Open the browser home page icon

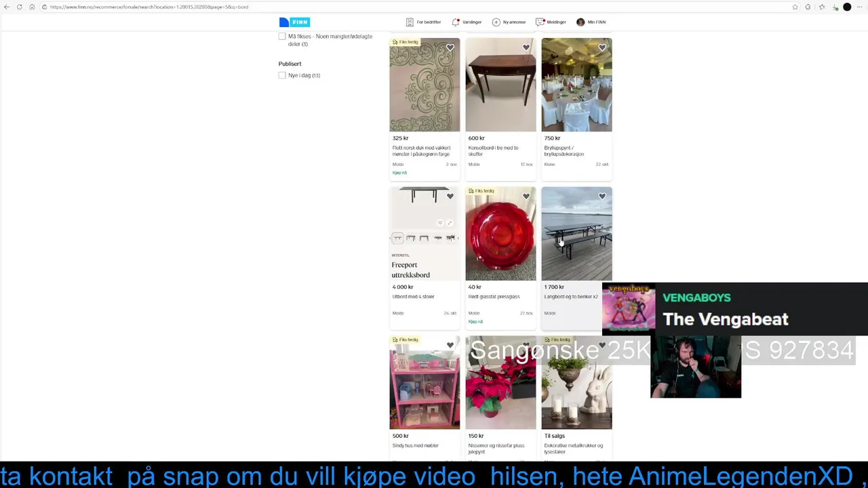coord(32,7)
